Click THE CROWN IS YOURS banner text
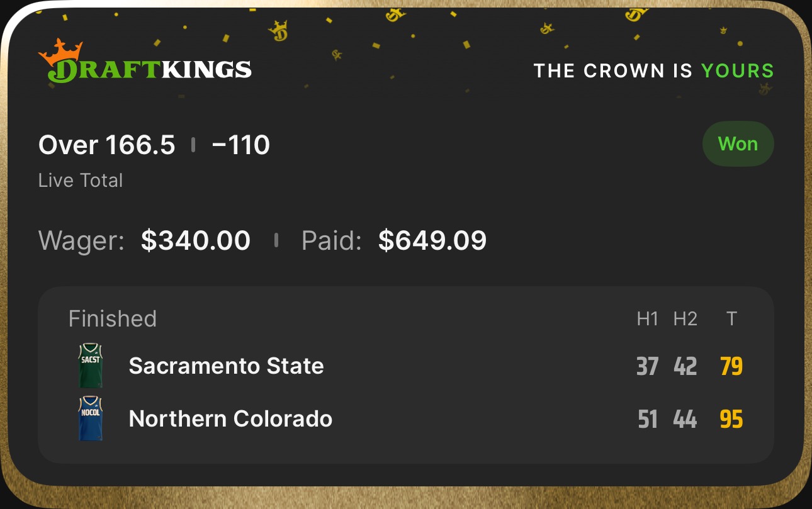The image size is (812, 509). pos(653,70)
